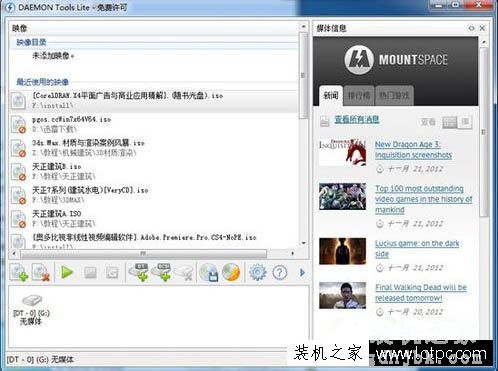Select the 天正建筑8.iso image
Screen dimensions: 498x371
[x=154, y=171]
